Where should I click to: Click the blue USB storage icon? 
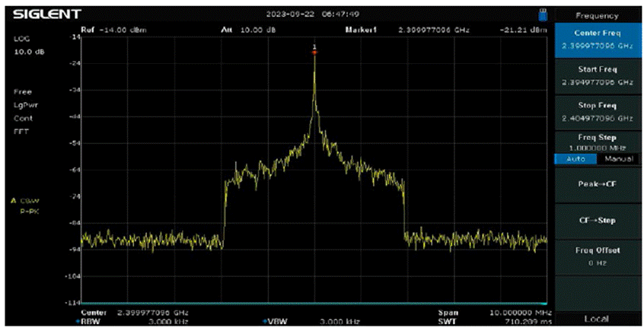542,14
